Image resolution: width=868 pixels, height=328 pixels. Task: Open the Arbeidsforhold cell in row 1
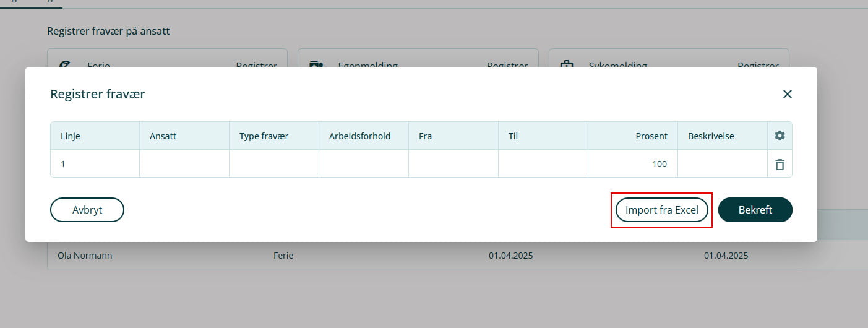coord(364,164)
